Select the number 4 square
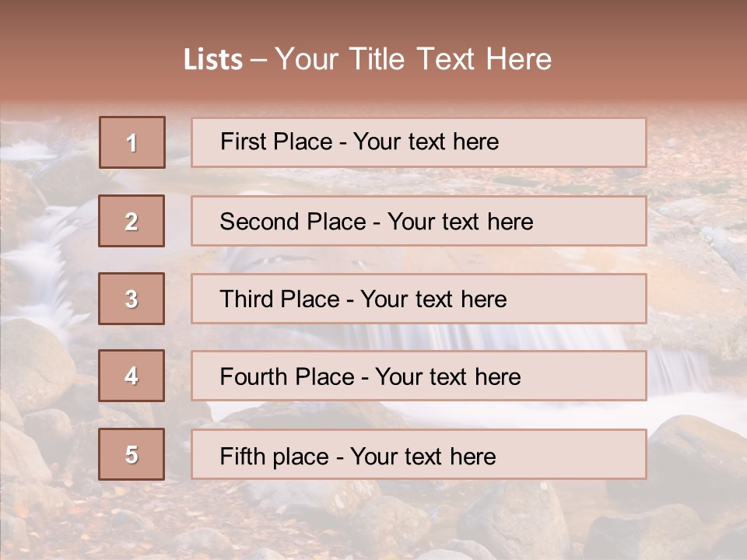 pos(132,376)
